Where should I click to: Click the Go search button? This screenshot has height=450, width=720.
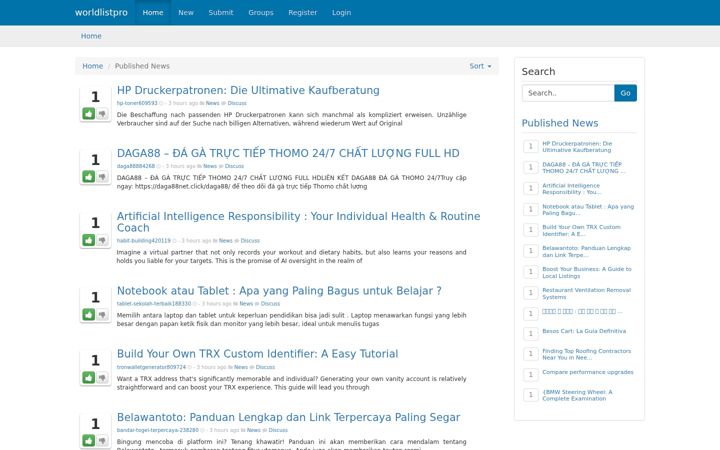625,93
